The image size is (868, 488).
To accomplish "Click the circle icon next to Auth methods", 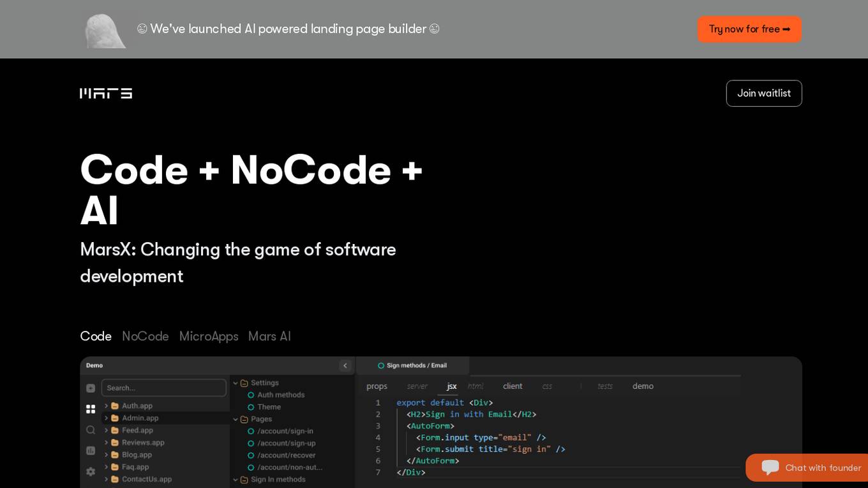I will coord(251,395).
